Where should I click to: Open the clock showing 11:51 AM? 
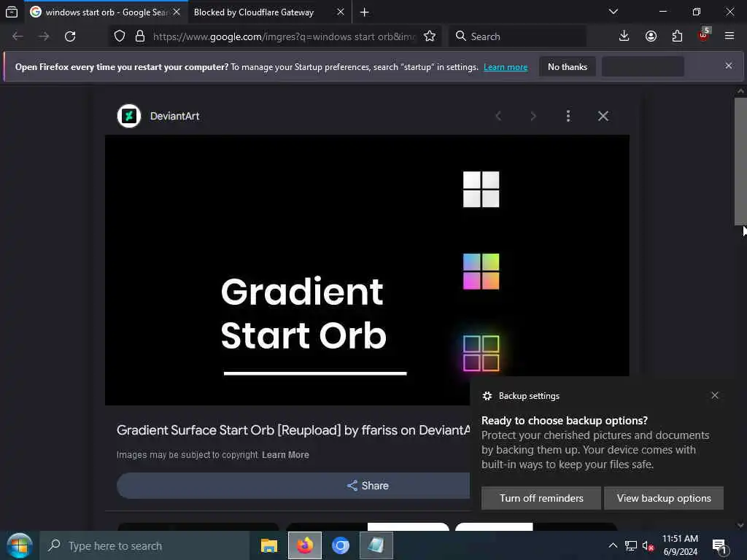coord(681,545)
